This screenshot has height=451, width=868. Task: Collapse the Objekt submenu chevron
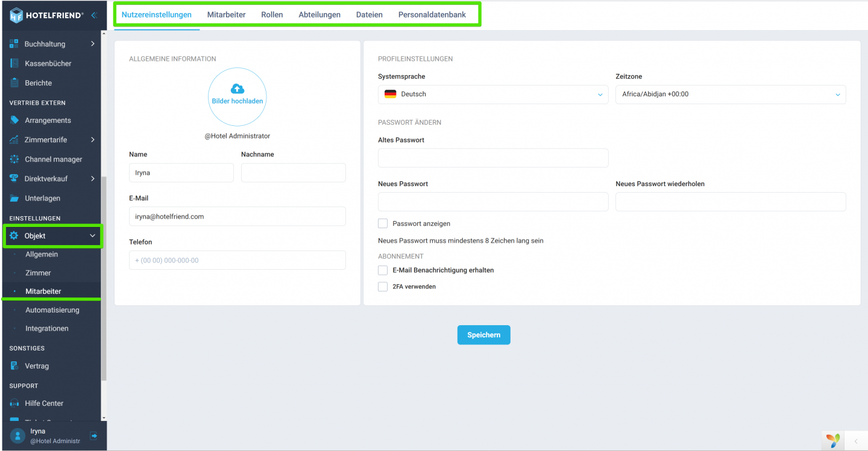[x=92, y=236]
